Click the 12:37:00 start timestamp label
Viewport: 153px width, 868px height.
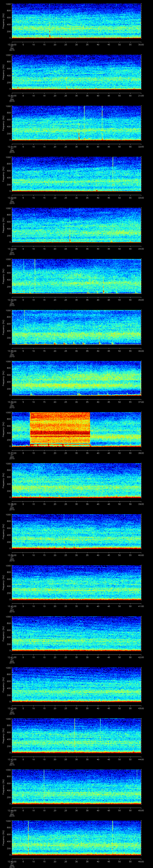[x=12, y=453]
